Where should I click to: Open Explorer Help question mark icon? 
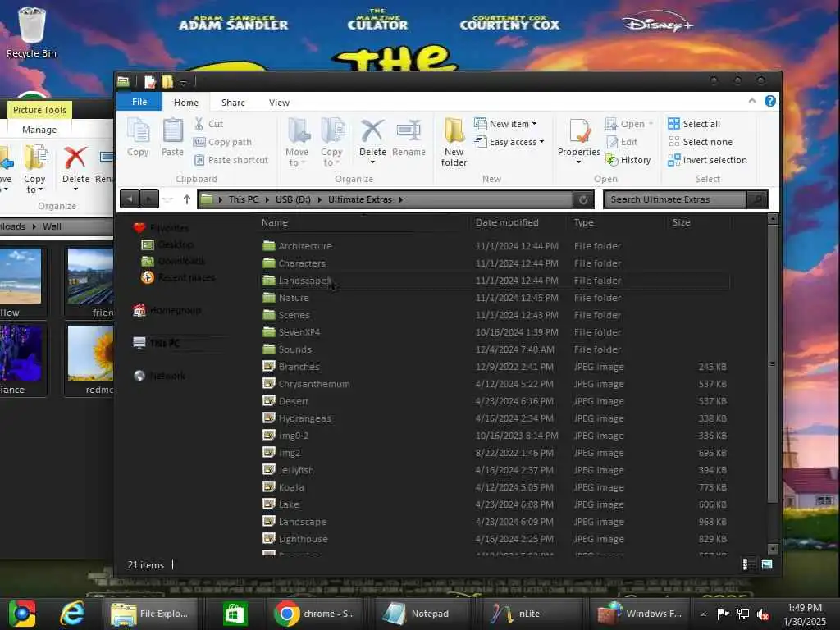pos(769,101)
